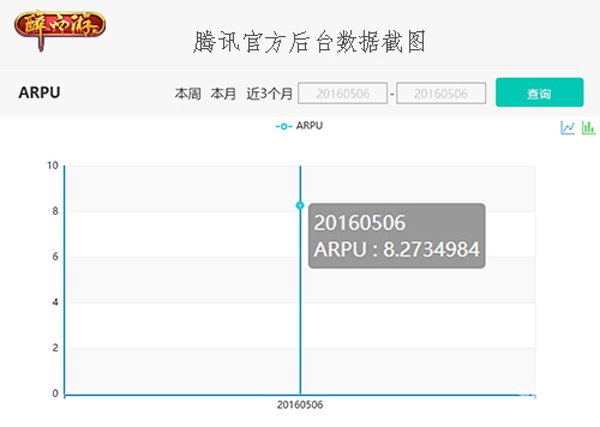Click the 腾讯官方后台数据截图 title text
Viewport: 600px width, 427px height.
(x=310, y=42)
